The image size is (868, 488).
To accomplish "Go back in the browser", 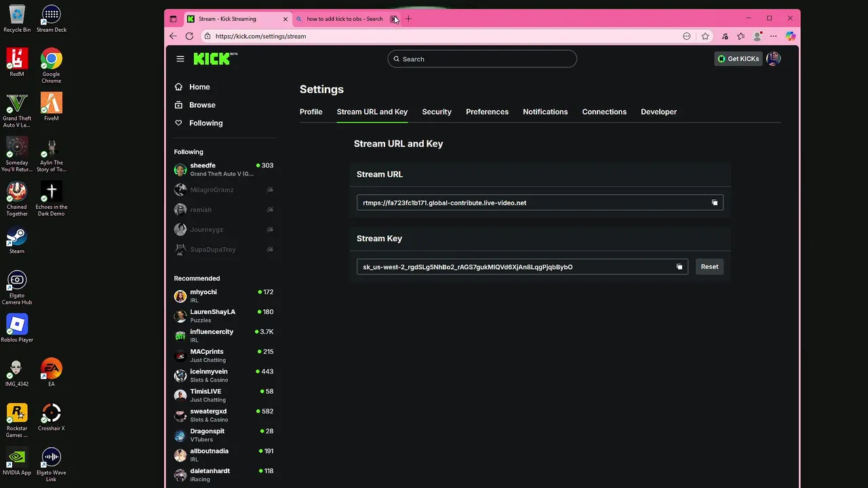I will pos(173,37).
